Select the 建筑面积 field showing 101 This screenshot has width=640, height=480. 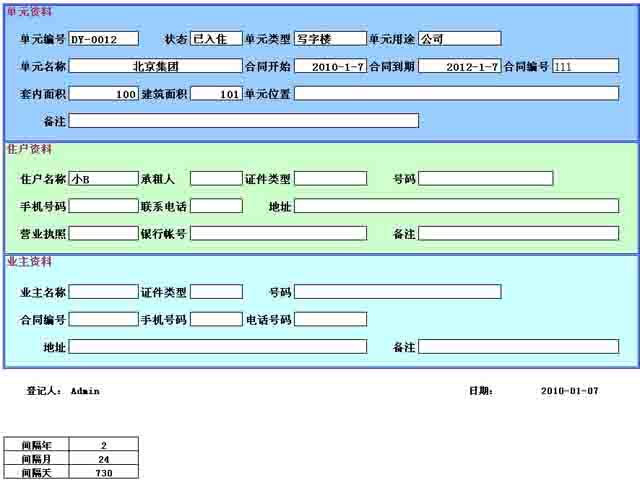pyautogui.click(x=215, y=94)
